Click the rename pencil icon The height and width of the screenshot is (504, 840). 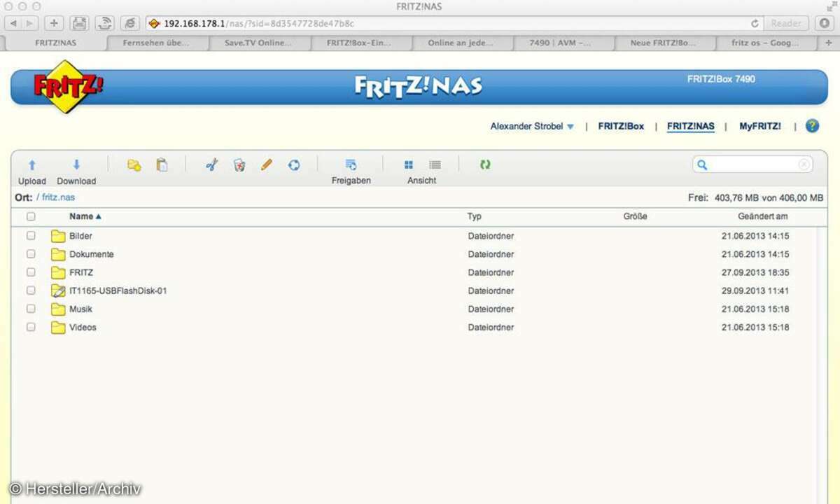click(x=266, y=165)
